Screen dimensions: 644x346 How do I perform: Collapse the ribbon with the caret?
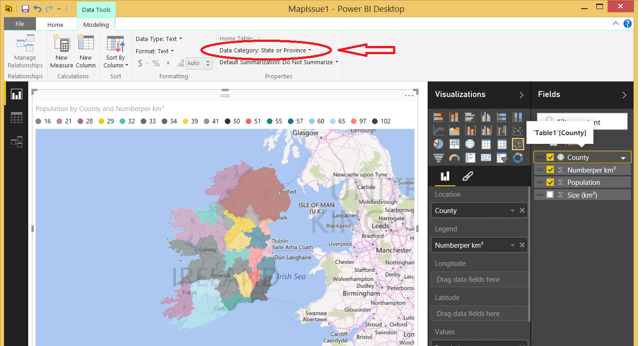[616, 24]
